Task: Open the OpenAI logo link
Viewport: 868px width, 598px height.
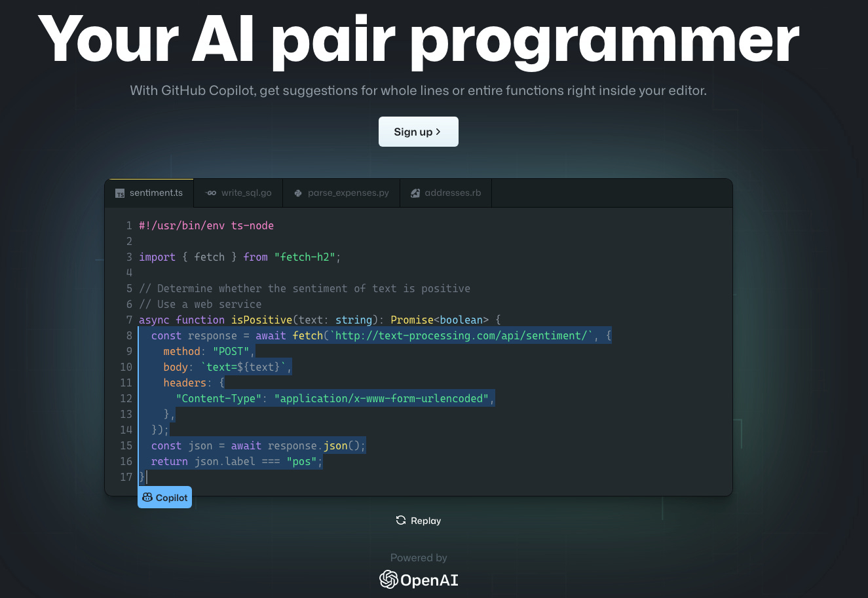Action: pyautogui.click(x=419, y=580)
